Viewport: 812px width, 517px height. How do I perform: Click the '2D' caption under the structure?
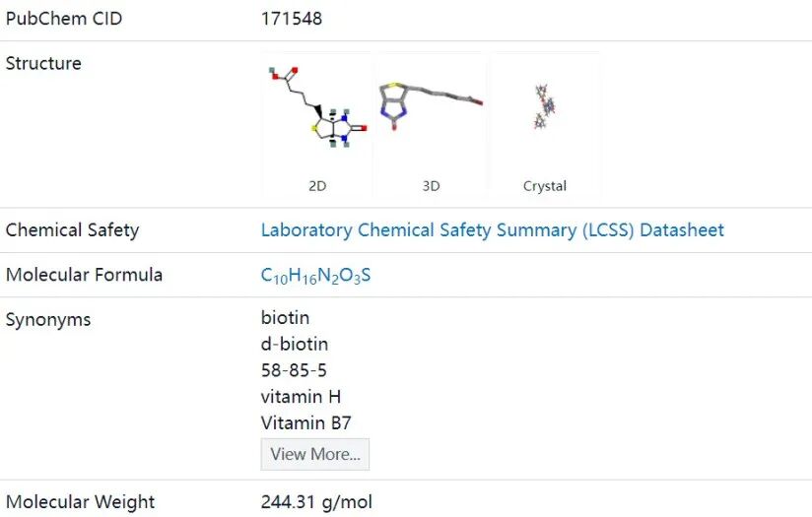pos(317,185)
